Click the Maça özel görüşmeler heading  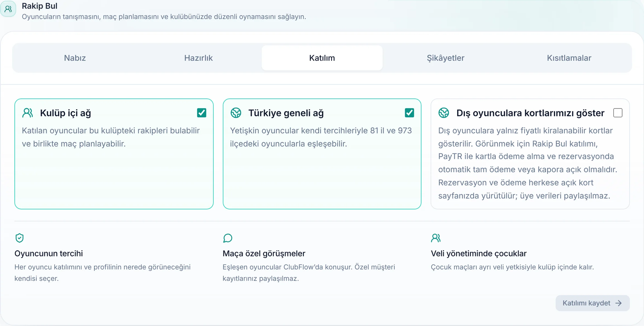click(264, 253)
